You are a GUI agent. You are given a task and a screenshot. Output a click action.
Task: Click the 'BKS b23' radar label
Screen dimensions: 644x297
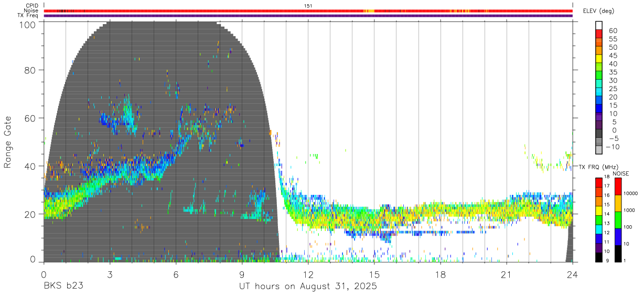(63, 287)
